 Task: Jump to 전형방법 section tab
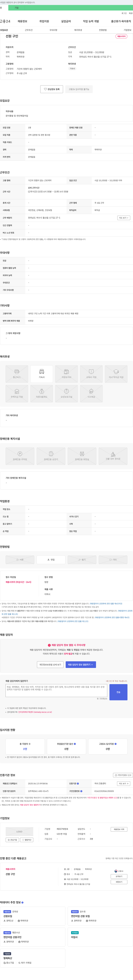pos(103,30)
